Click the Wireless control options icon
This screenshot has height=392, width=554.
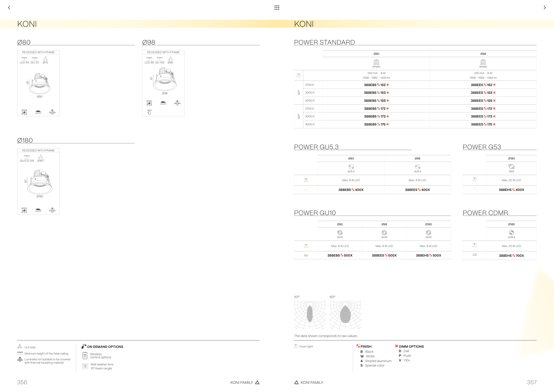pos(85,356)
